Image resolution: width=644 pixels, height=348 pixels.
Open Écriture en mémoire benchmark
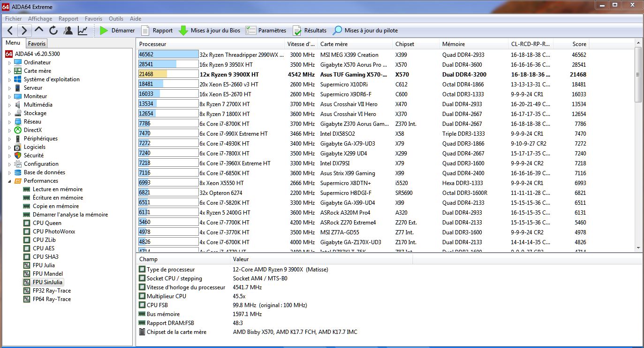(58, 198)
